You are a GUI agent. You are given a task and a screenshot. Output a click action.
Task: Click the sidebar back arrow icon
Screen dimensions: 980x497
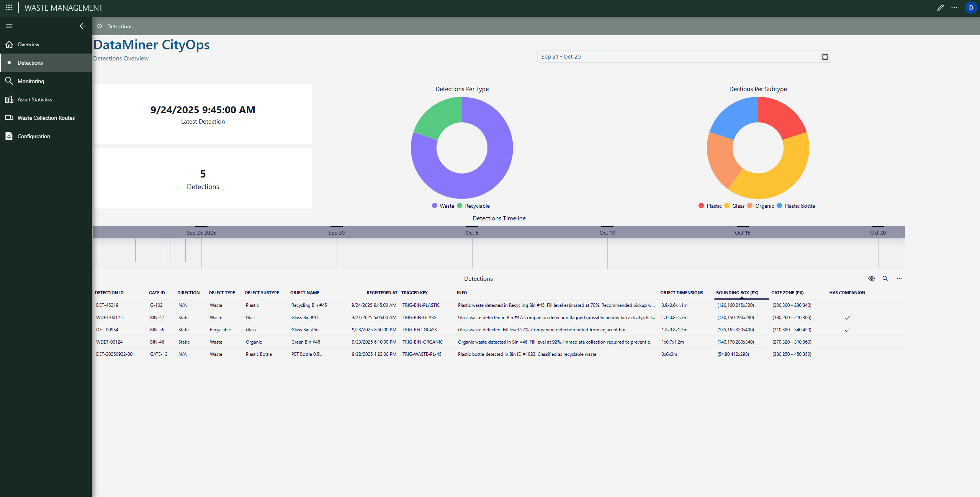click(x=82, y=26)
